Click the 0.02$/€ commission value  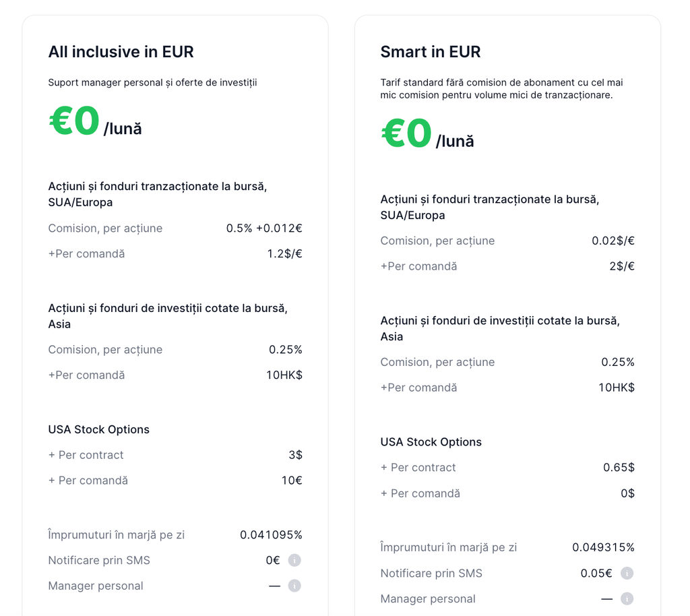613,241
